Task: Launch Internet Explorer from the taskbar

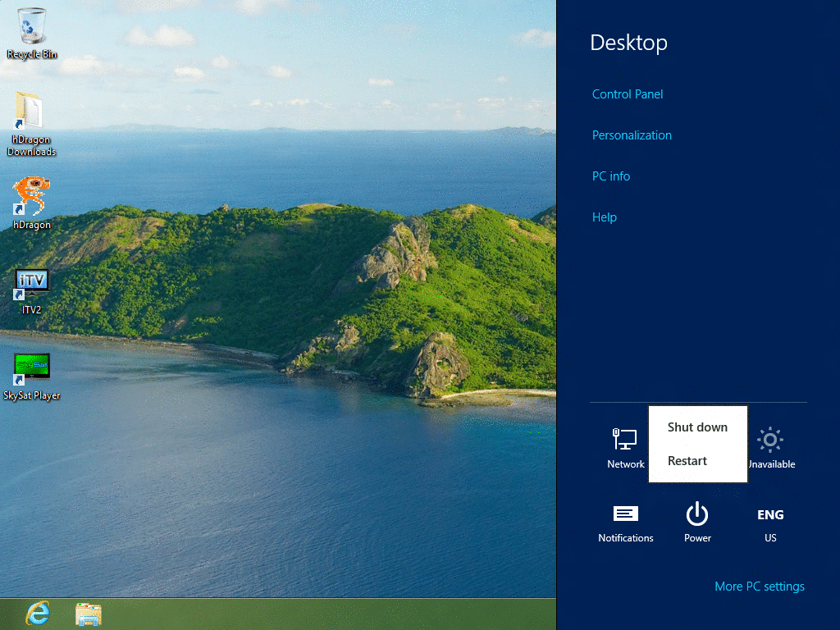Action: [38, 614]
